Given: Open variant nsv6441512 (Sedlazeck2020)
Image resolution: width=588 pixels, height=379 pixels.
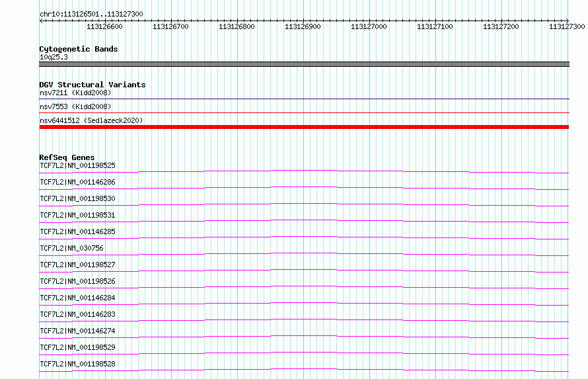Looking at the screenshot, I should point(91,120).
